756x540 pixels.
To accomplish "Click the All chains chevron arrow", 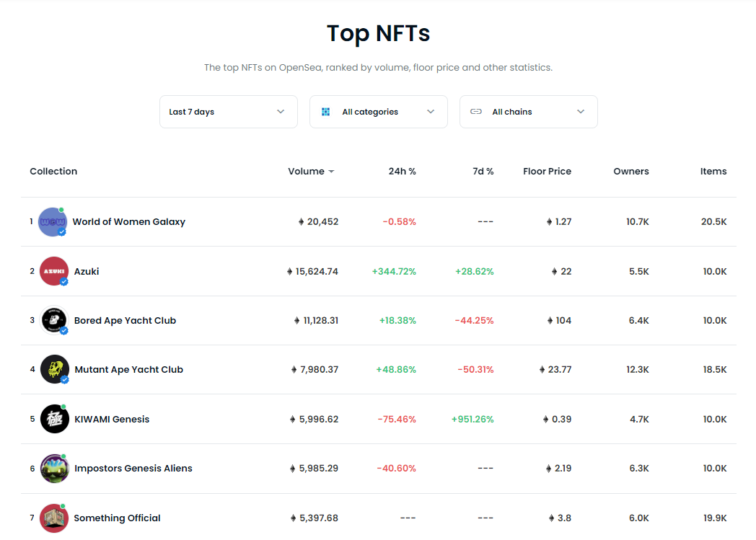I will click(x=581, y=112).
